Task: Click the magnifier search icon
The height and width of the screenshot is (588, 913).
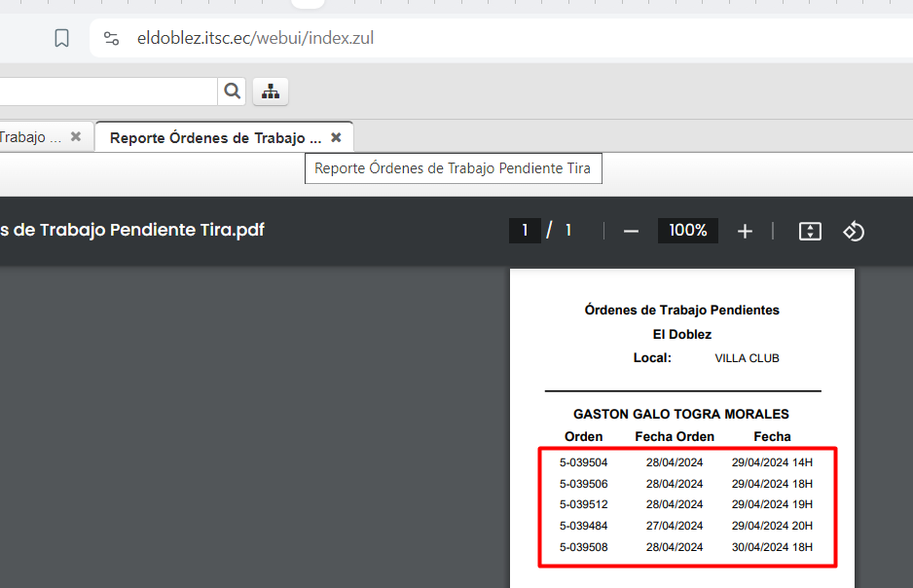Action: pyautogui.click(x=232, y=92)
